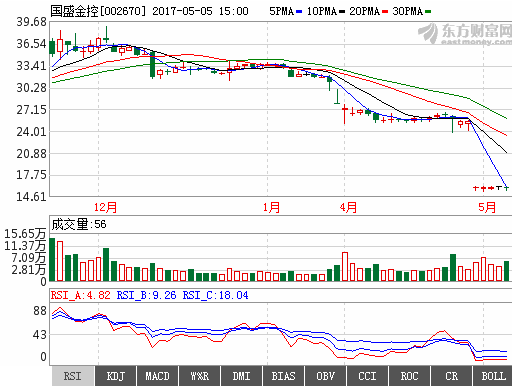Select the OBV indicator tab
The image size is (512, 388).
(x=325, y=376)
